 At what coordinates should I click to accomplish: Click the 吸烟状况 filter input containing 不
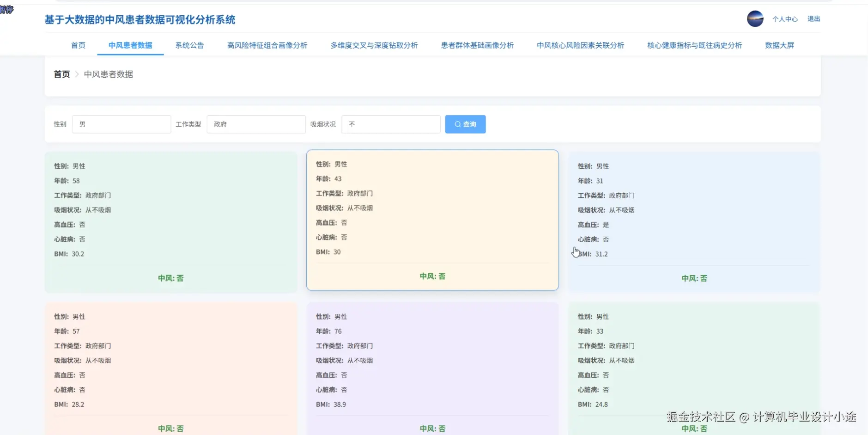tap(390, 124)
